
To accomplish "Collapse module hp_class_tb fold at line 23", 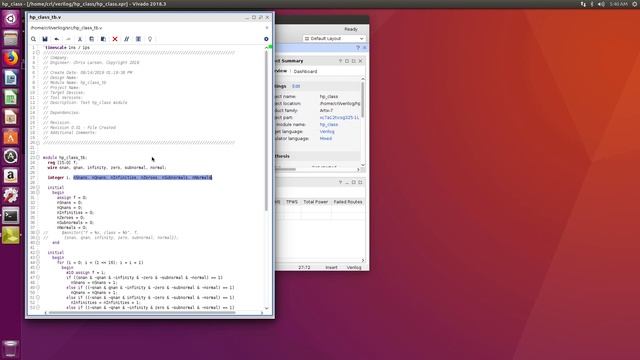I will tap(38, 158).
